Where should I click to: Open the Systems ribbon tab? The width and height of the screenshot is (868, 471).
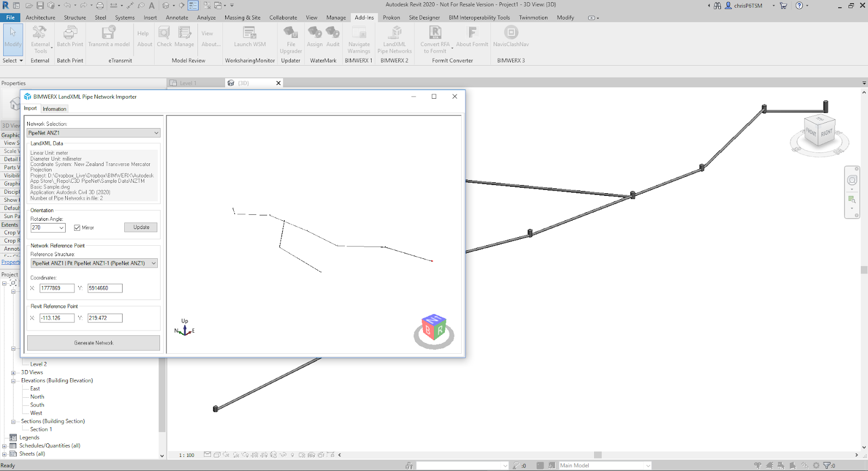125,17
